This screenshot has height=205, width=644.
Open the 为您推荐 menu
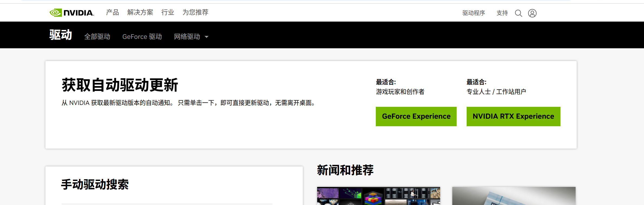point(195,12)
